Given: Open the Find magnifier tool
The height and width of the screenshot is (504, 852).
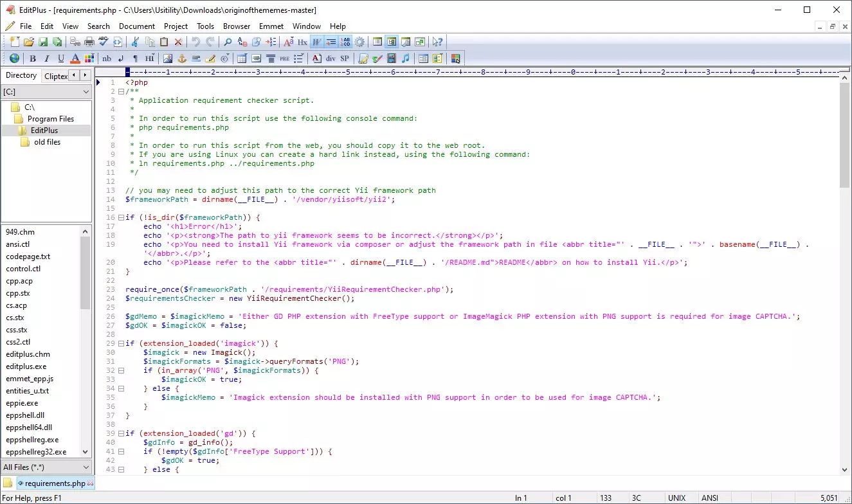Looking at the screenshot, I should pyautogui.click(x=228, y=42).
